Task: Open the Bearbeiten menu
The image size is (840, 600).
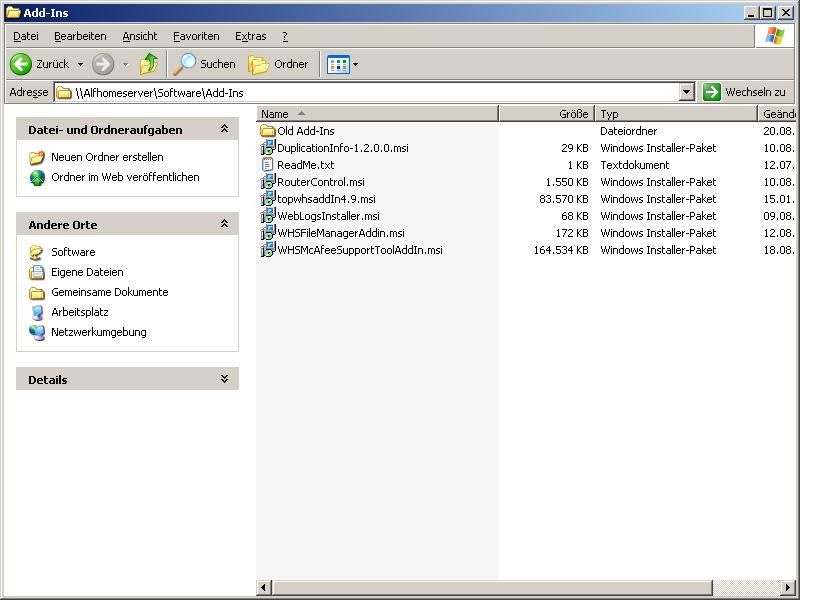Action: (x=80, y=36)
